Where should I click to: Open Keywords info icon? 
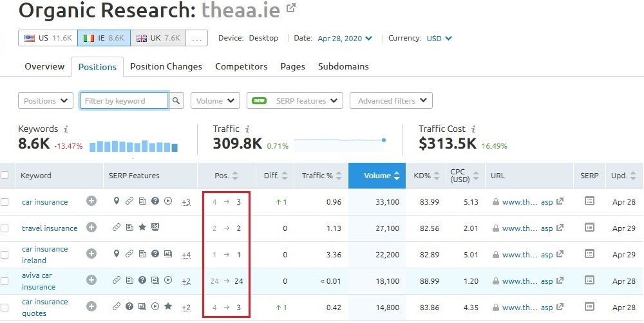(66, 129)
